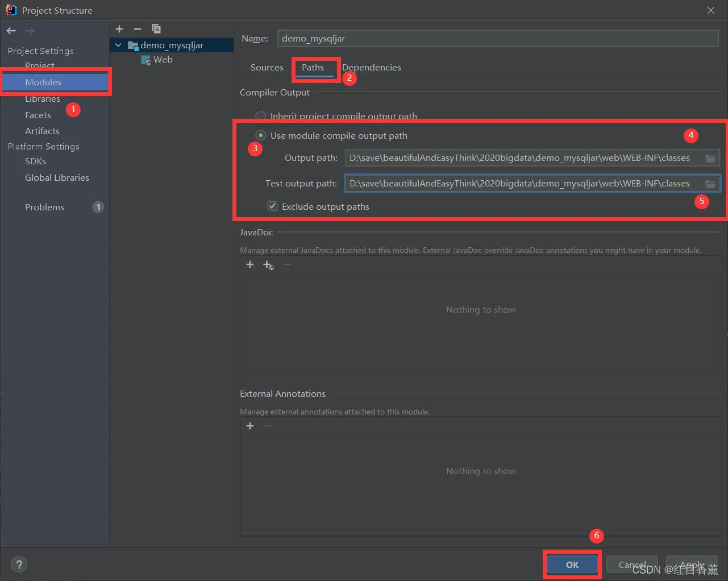Click the remove module minus icon
Viewport: 728px width, 581px height.
[x=138, y=29]
